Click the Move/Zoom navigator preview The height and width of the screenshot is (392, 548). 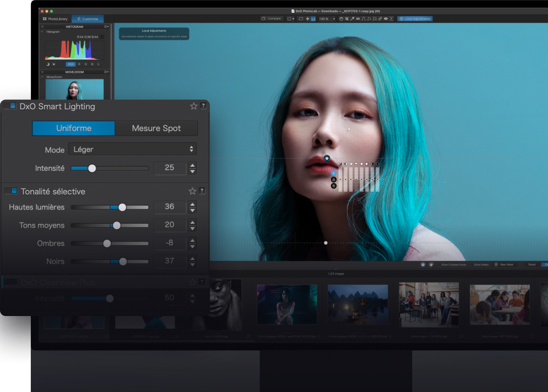click(x=74, y=89)
